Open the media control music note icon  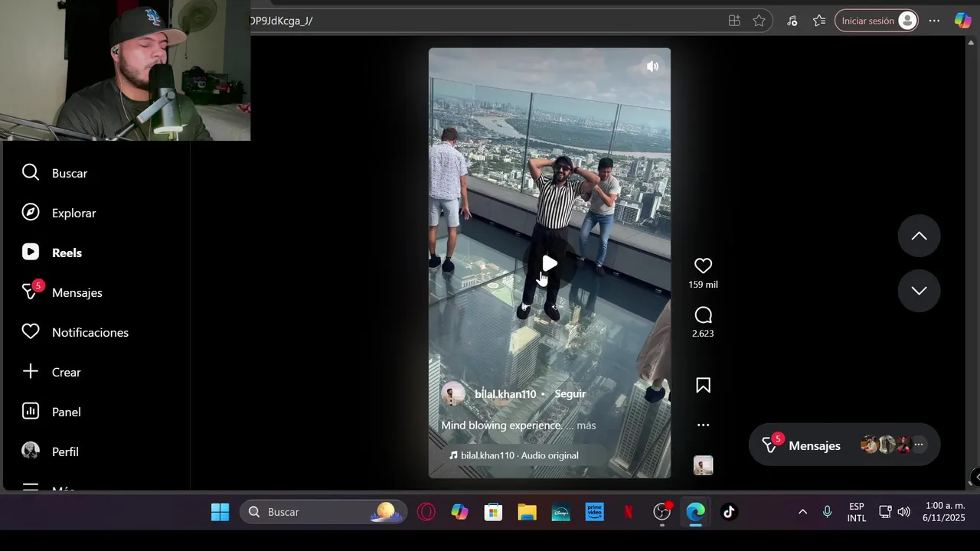(792, 21)
